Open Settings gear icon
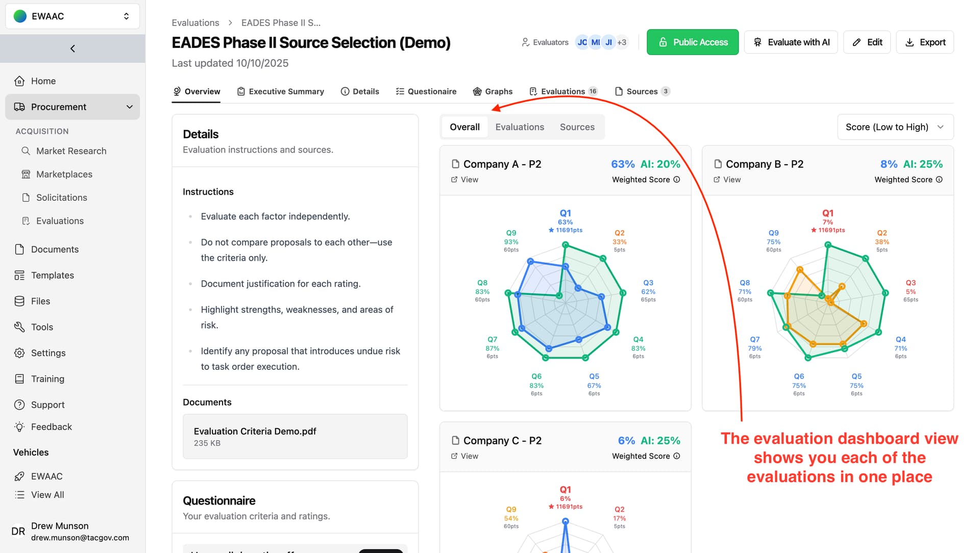 [x=19, y=353]
